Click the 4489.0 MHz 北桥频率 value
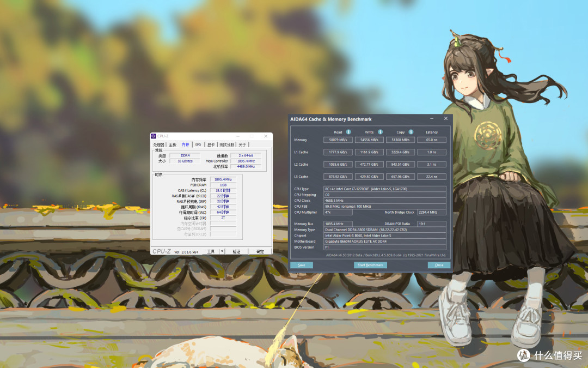588x368 pixels. pos(246,166)
